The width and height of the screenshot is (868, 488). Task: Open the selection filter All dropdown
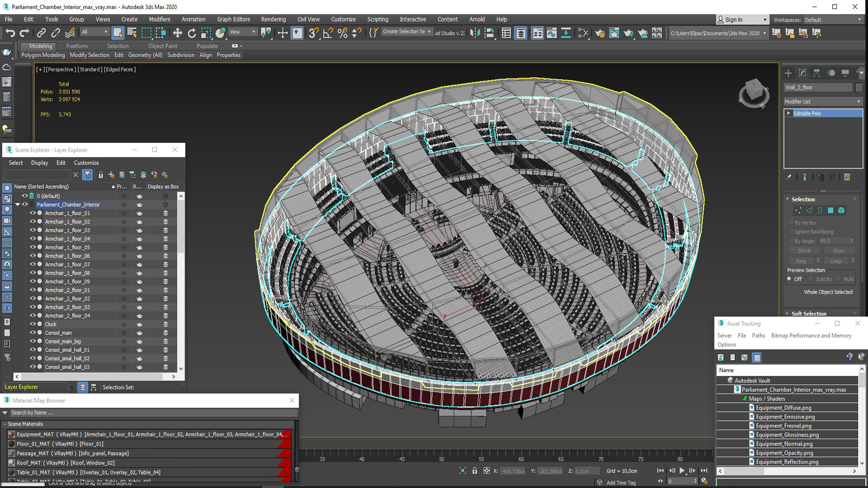pyautogui.click(x=94, y=32)
